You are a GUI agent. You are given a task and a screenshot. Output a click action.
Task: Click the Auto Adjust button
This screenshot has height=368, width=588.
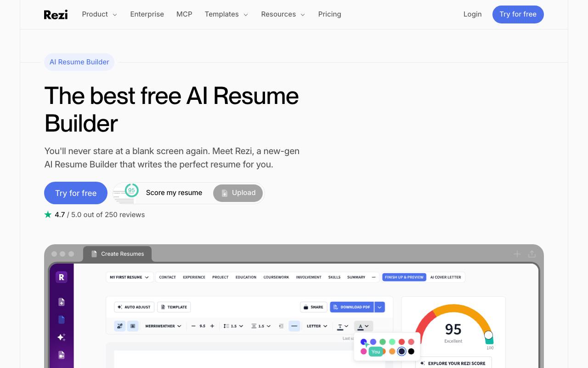[x=134, y=307]
